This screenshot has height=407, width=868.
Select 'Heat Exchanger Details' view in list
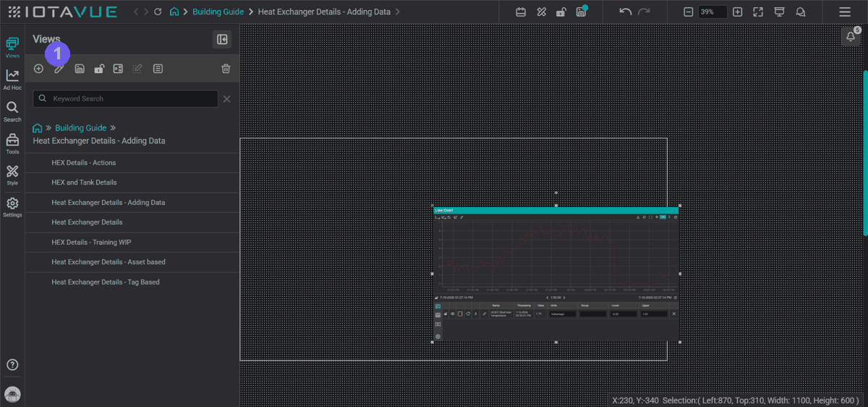pyautogui.click(x=132, y=222)
